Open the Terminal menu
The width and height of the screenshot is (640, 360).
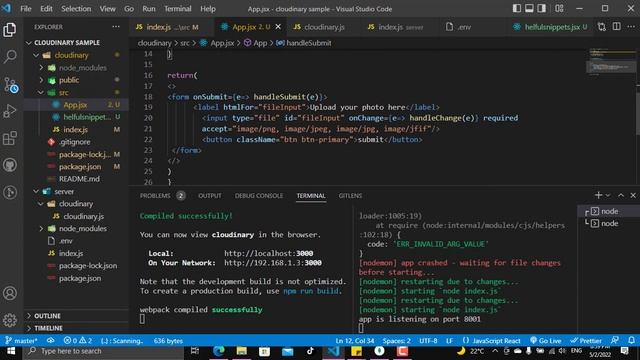click(x=178, y=9)
